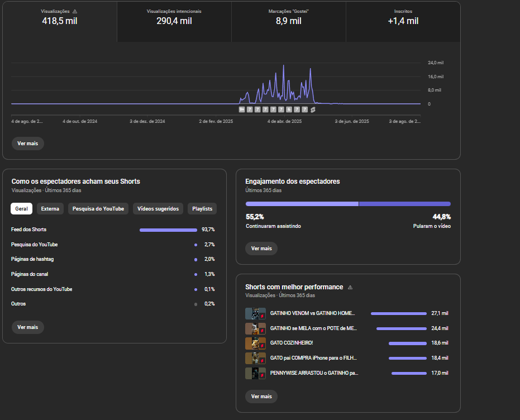Show the Inscritos +1,4 mil tab
The image size is (520, 420).
(x=403, y=22)
